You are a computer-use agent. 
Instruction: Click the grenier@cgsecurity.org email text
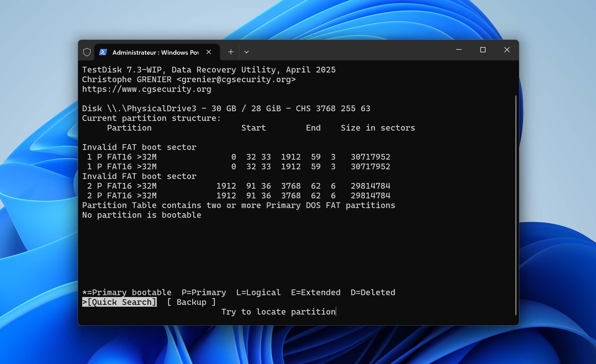coord(236,79)
